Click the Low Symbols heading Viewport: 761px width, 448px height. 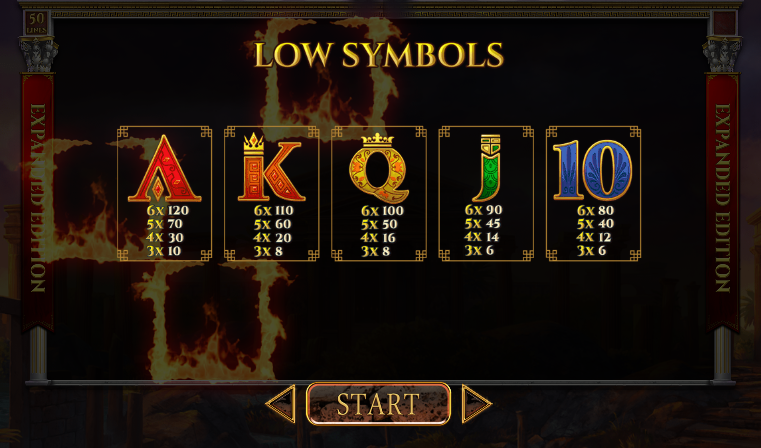(x=379, y=54)
